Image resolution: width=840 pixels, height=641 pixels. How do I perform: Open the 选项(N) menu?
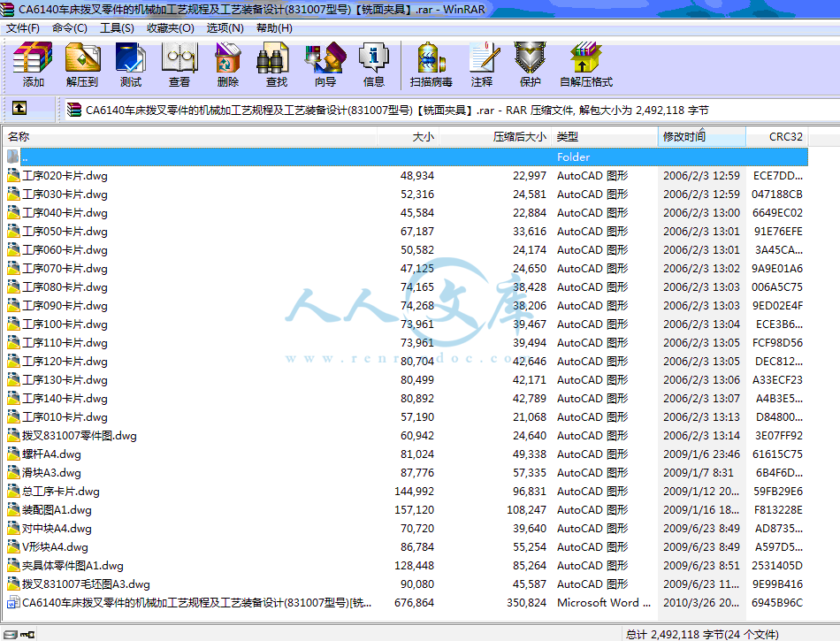225,27
